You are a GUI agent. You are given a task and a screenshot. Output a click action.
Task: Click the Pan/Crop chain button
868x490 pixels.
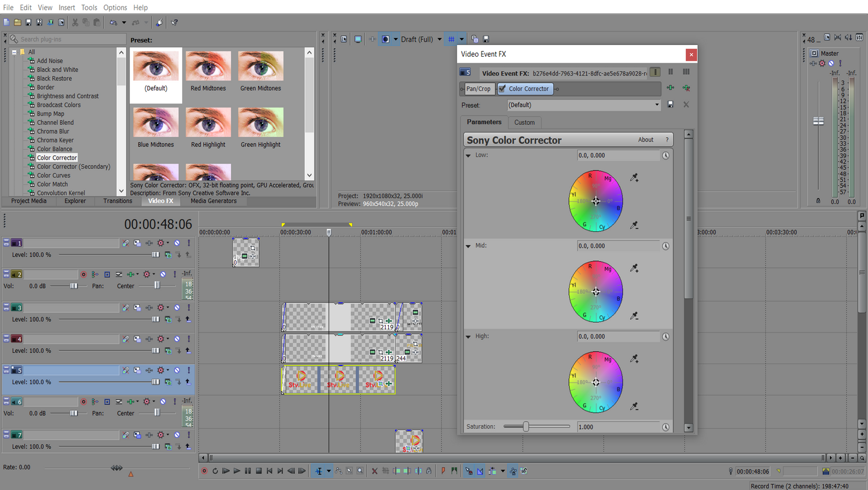tap(478, 89)
